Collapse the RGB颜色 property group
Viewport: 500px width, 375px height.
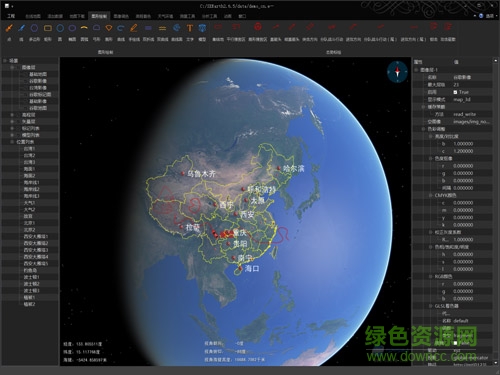pos(430,276)
